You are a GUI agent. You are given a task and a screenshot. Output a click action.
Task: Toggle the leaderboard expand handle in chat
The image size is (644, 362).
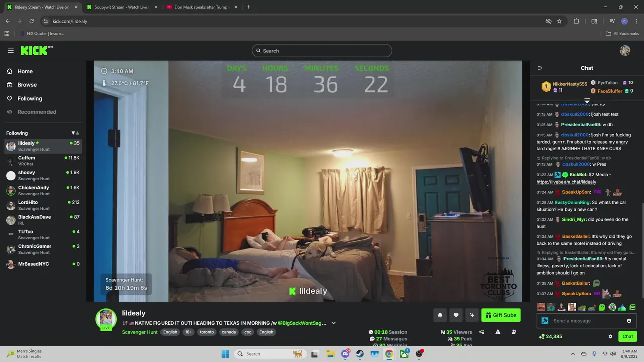587,101
